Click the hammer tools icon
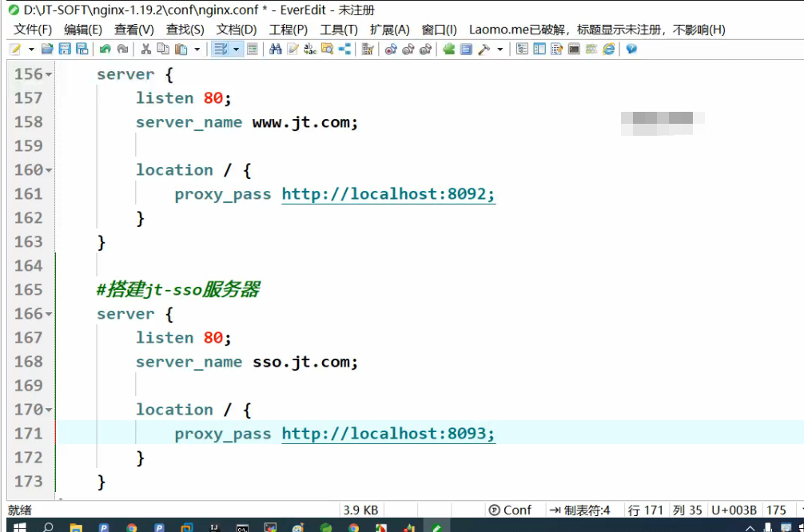 [x=484, y=50]
